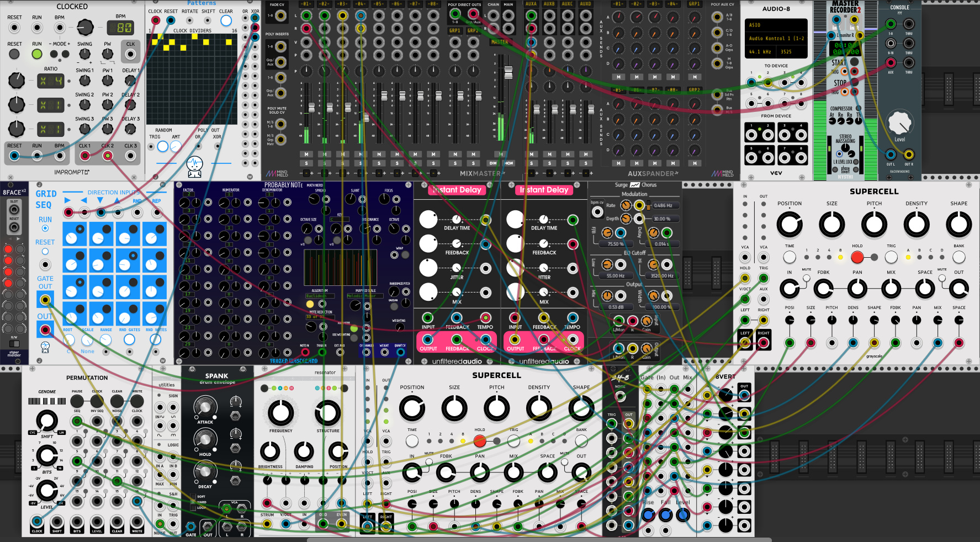The width and height of the screenshot is (980, 542).
Task: Click the MODE minus button on Clocked
Action: point(54,54)
